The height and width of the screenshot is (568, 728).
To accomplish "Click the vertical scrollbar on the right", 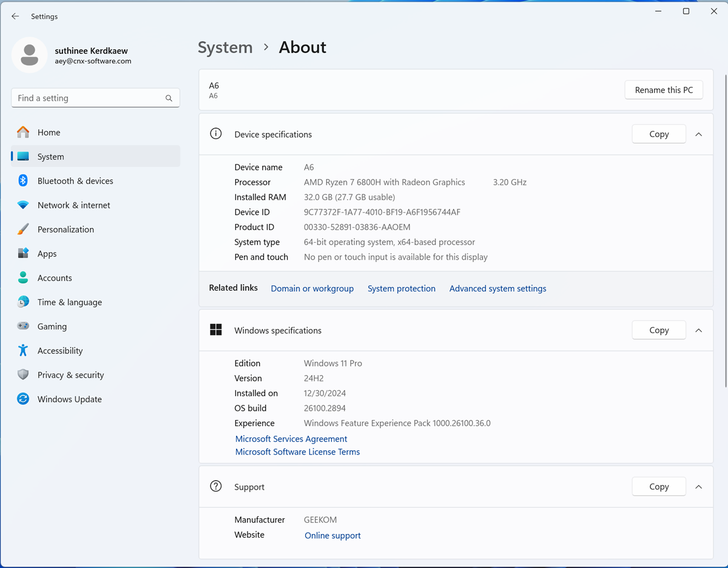I will pyautogui.click(x=726, y=231).
